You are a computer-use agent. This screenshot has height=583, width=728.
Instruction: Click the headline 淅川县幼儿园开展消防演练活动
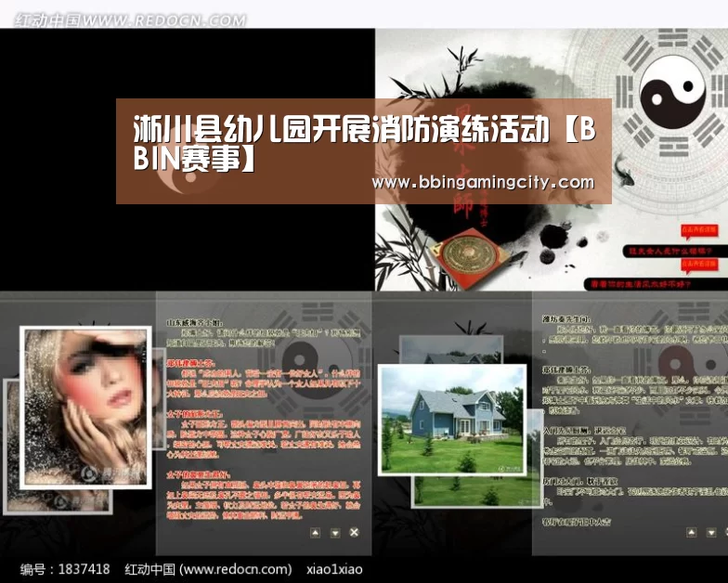[x=342, y=128]
